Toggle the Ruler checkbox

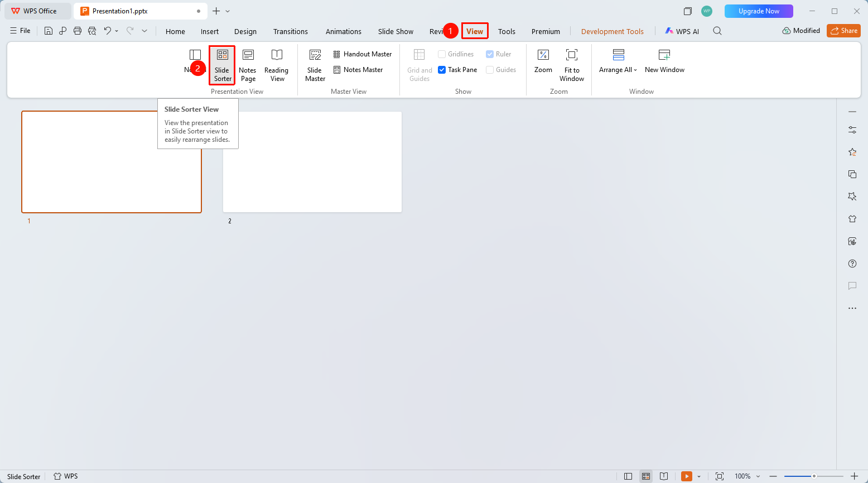point(490,54)
